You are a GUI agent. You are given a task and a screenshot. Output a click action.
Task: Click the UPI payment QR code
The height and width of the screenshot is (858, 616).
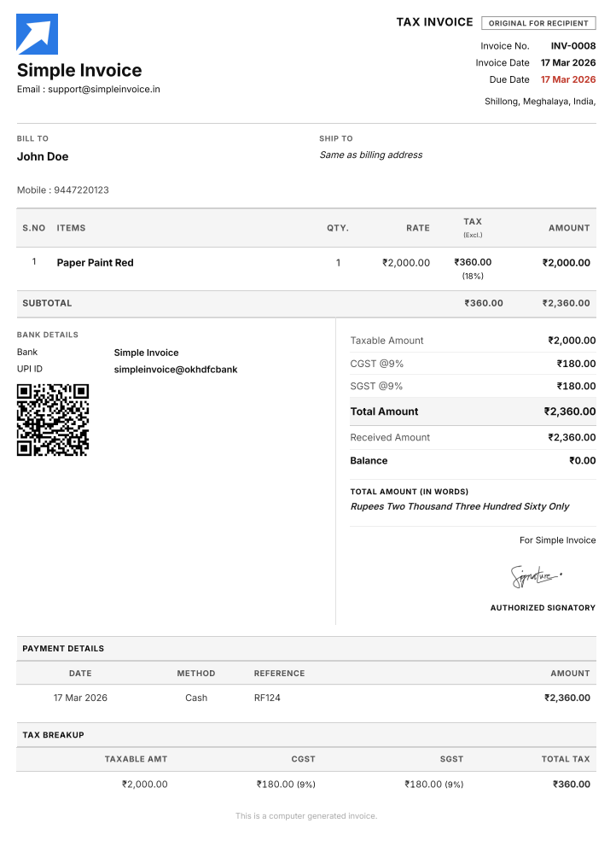53,420
